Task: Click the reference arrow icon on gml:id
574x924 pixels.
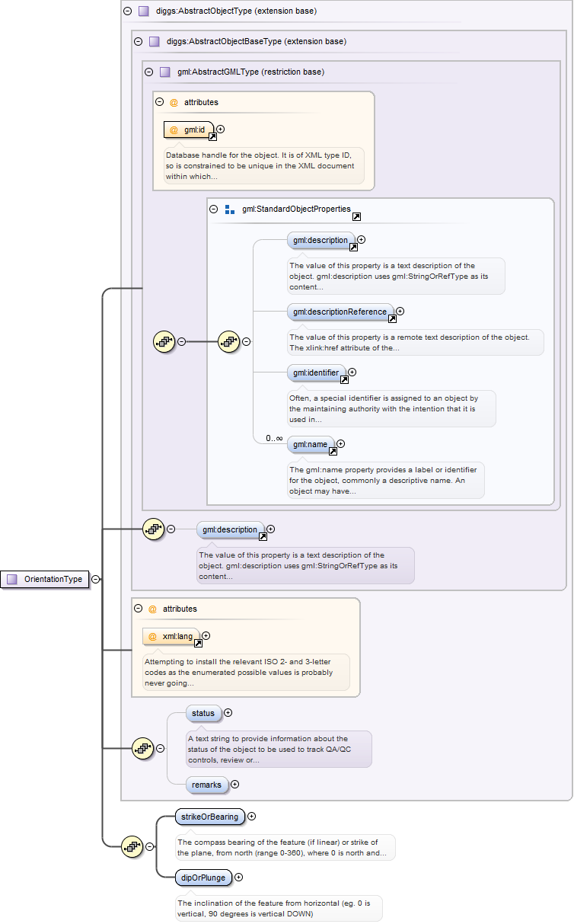Action: (212, 137)
